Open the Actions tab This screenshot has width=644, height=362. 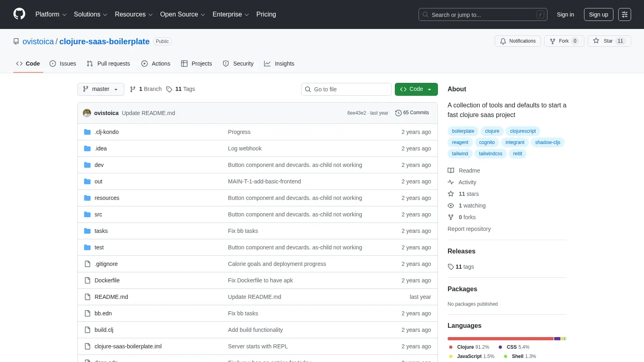[156, 64]
